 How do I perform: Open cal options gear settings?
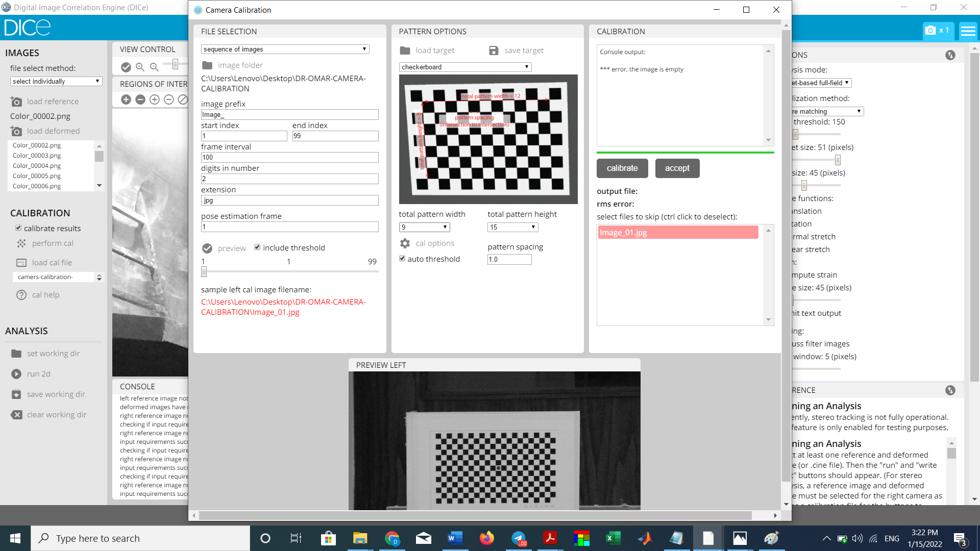point(405,243)
